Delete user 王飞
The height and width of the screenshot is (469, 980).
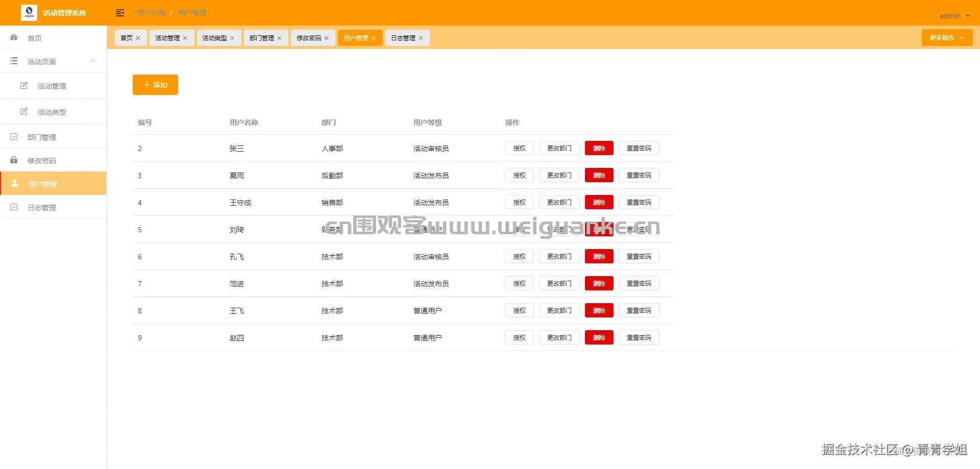[x=599, y=310]
